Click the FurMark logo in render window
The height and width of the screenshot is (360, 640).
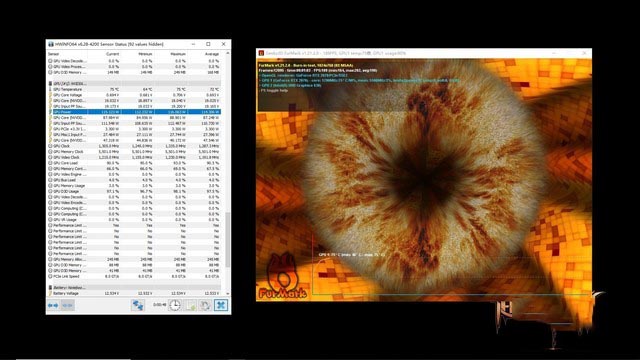(282, 276)
